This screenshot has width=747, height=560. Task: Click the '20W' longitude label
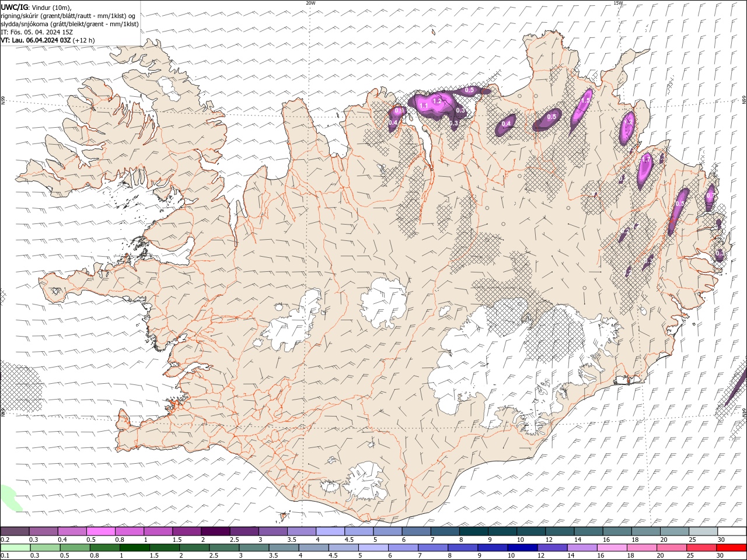(310, 3)
